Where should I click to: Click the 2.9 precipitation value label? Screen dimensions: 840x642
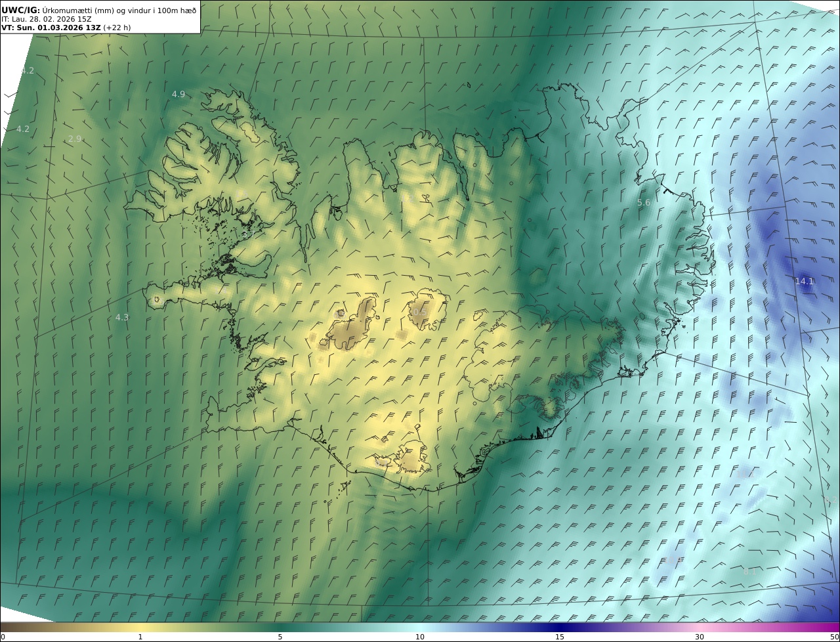point(75,139)
